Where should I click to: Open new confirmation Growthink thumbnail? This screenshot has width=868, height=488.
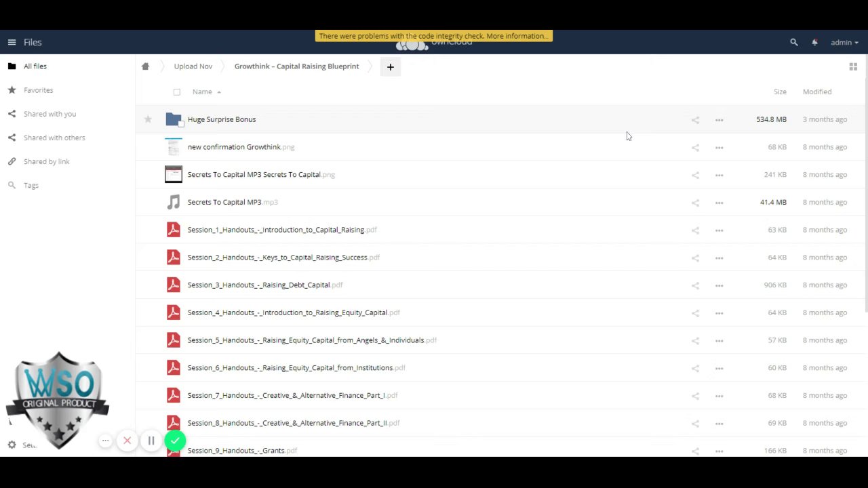[174, 147]
